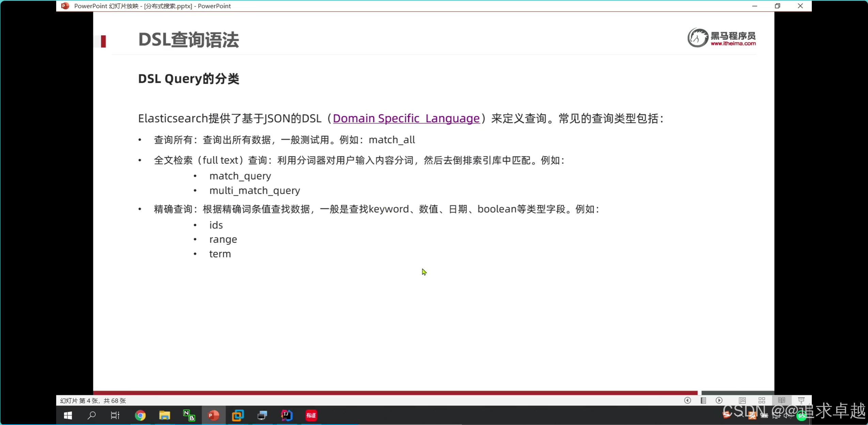The image size is (868, 425).
Task: Open File Explorer from taskbar
Action: tap(164, 415)
